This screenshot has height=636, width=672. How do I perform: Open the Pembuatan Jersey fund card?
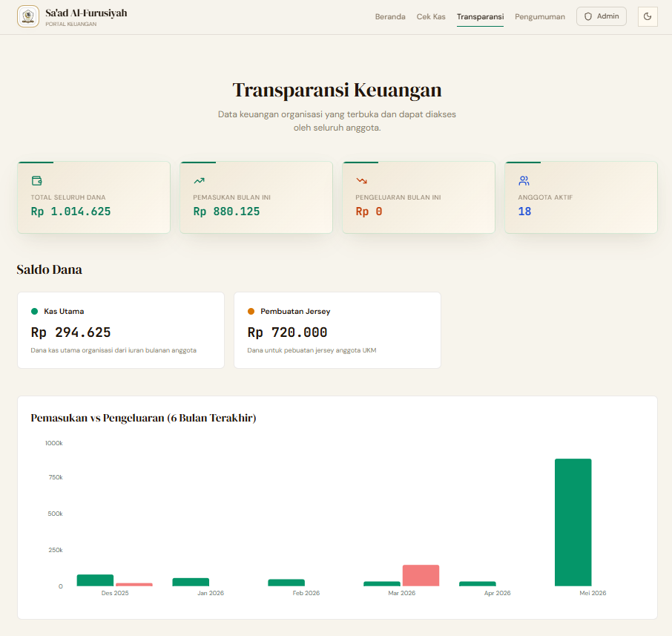point(337,330)
